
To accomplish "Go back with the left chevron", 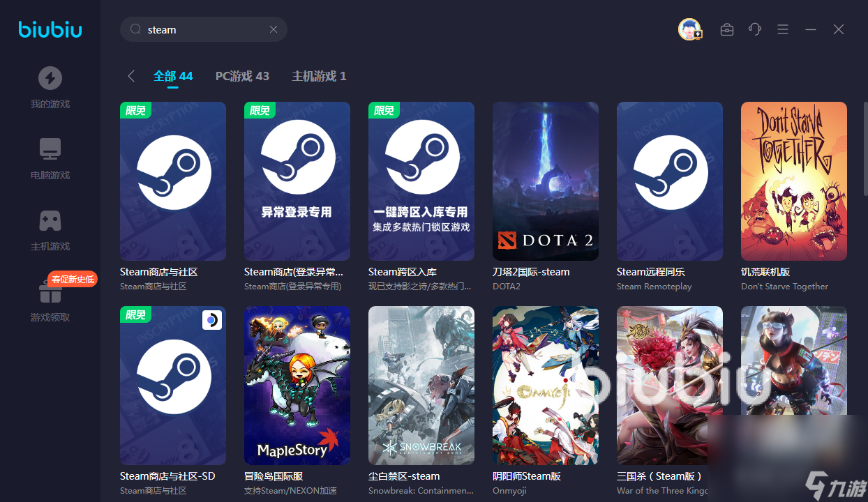I will (x=131, y=76).
